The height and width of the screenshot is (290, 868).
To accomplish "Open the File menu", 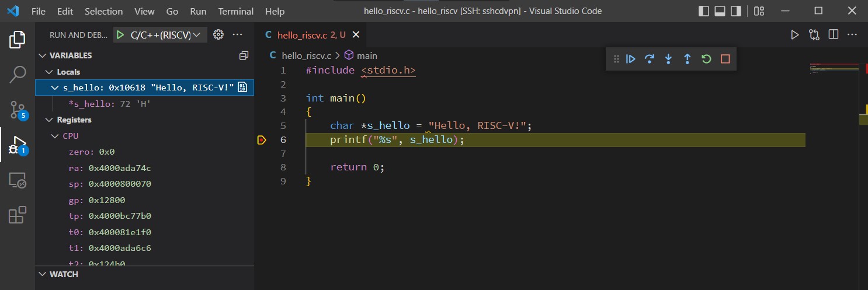I will 39,11.
